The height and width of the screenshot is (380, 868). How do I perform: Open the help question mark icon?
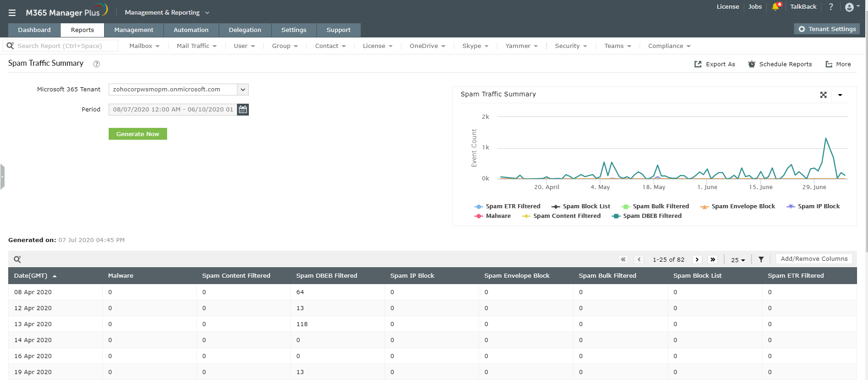831,7
